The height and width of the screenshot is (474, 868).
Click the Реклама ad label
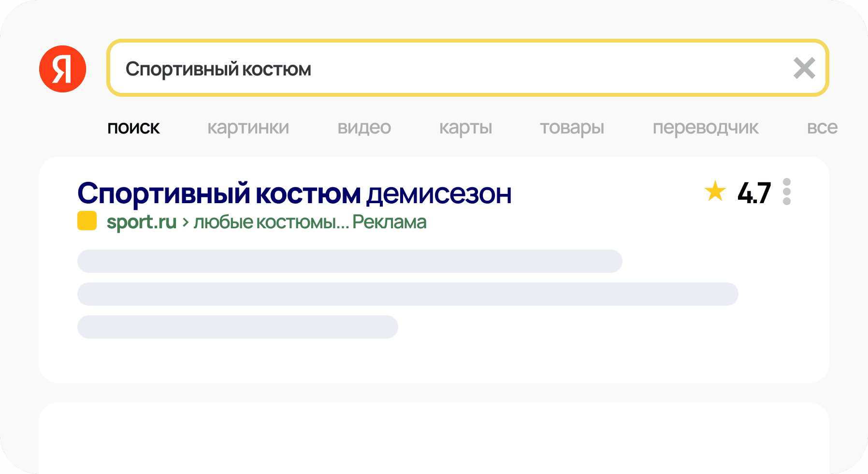click(x=390, y=222)
